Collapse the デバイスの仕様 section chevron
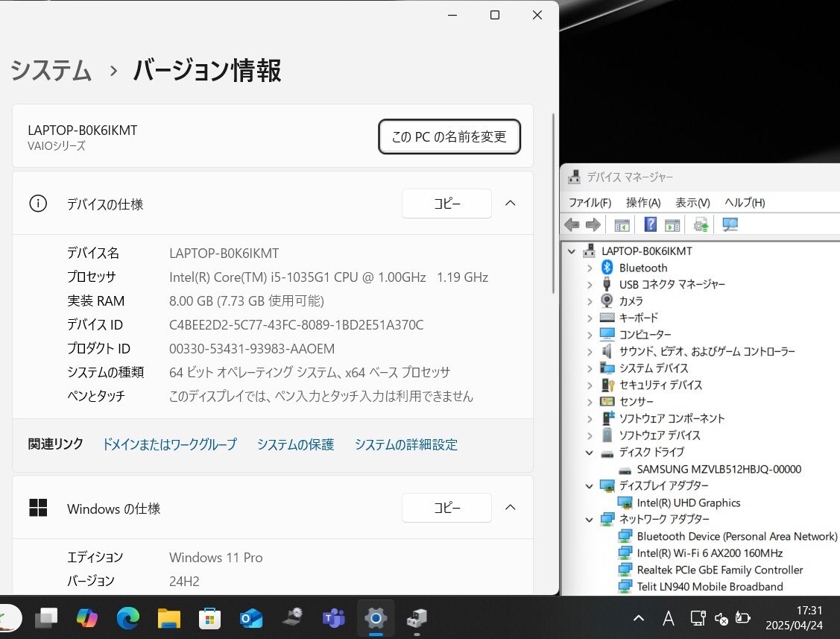 (x=511, y=203)
